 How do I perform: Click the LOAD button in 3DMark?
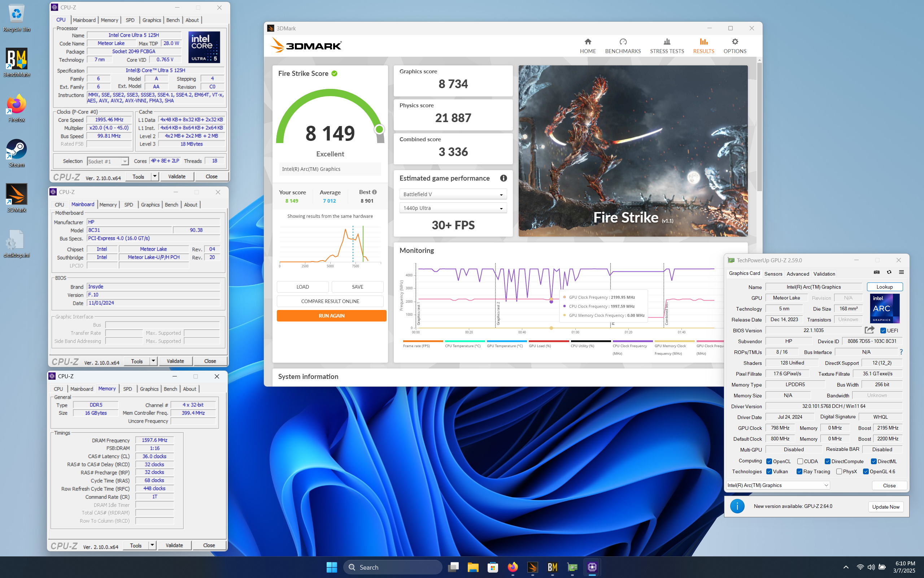point(302,287)
